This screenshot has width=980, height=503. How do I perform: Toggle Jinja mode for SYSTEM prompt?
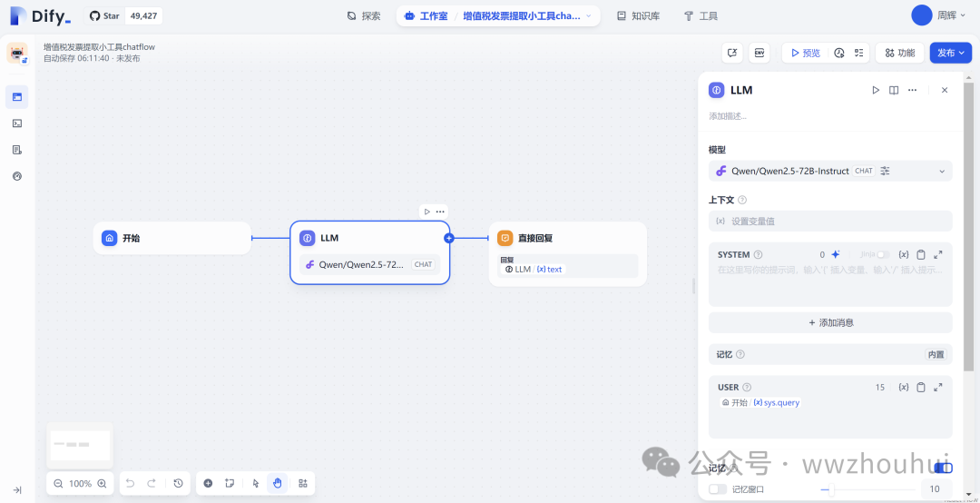pyautogui.click(x=883, y=254)
